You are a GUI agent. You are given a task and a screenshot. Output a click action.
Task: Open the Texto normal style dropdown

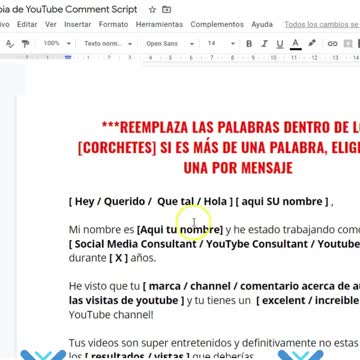pos(108,44)
